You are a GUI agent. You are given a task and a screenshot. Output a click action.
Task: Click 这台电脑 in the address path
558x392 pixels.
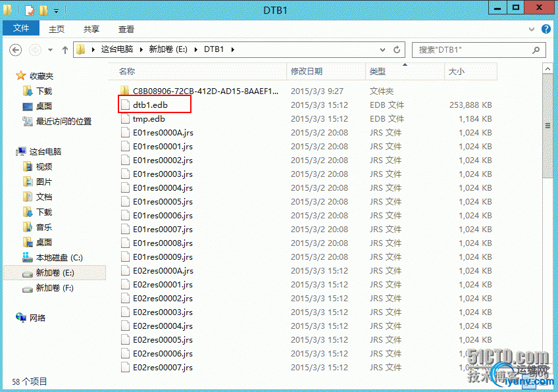[x=117, y=49]
